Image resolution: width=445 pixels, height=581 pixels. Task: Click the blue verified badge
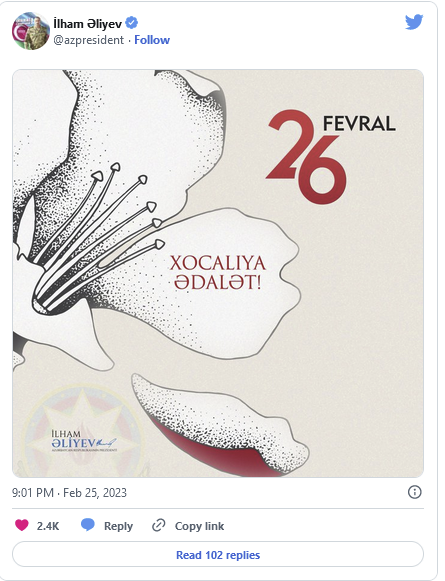[x=132, y=23]
